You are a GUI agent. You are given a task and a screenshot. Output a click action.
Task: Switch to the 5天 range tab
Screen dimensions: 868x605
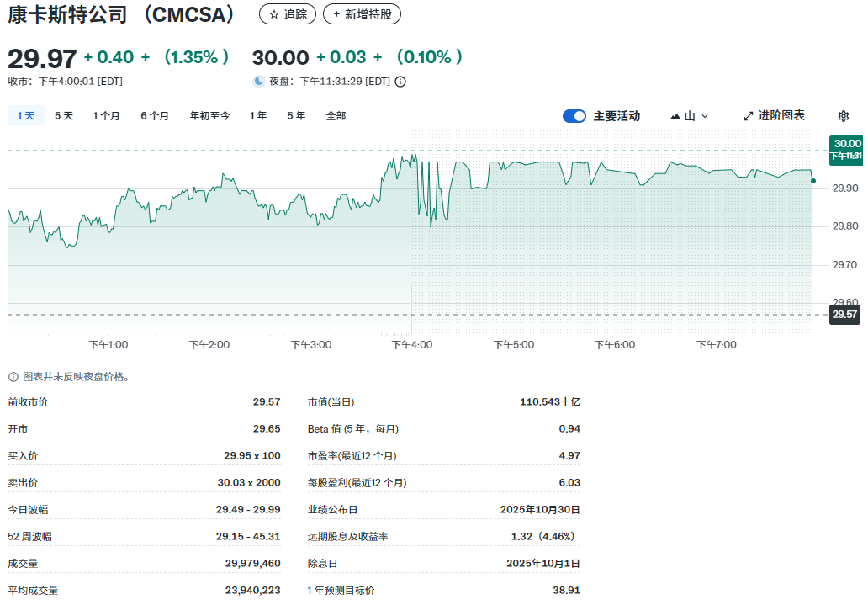pos(64,116)
